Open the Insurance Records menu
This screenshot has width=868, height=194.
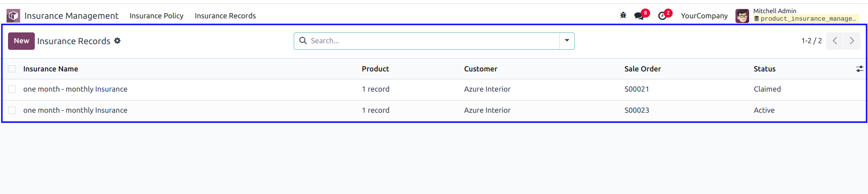coord(225,16)
